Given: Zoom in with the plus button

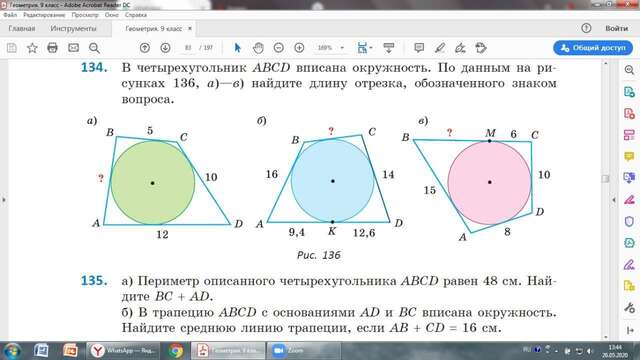Looking at the screenshot, I should (x=299, y=48).
